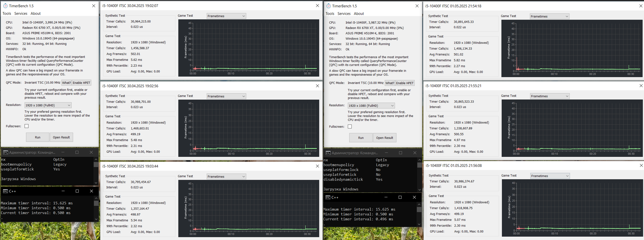Screen dimensions: 644x240
Task: Click 'Current timer interval: 0.496 ms' line
Action: pos(358,219)
